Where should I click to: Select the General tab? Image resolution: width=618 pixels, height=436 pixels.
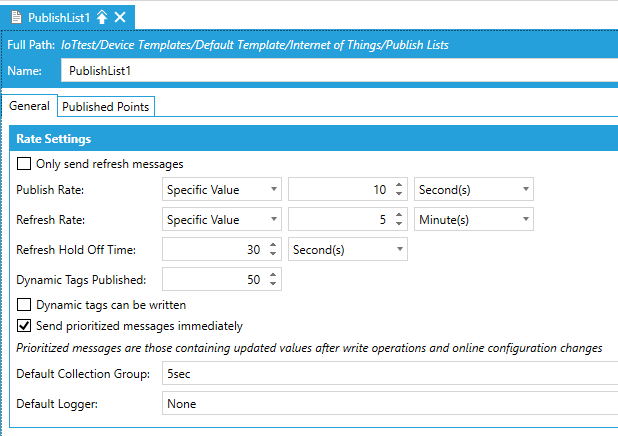(x=30, y=107)
